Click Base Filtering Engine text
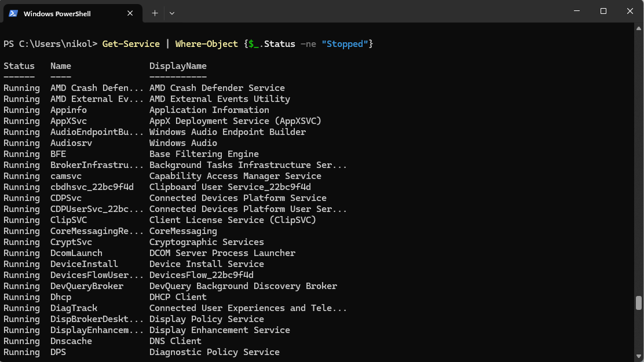 pos(204,154)
